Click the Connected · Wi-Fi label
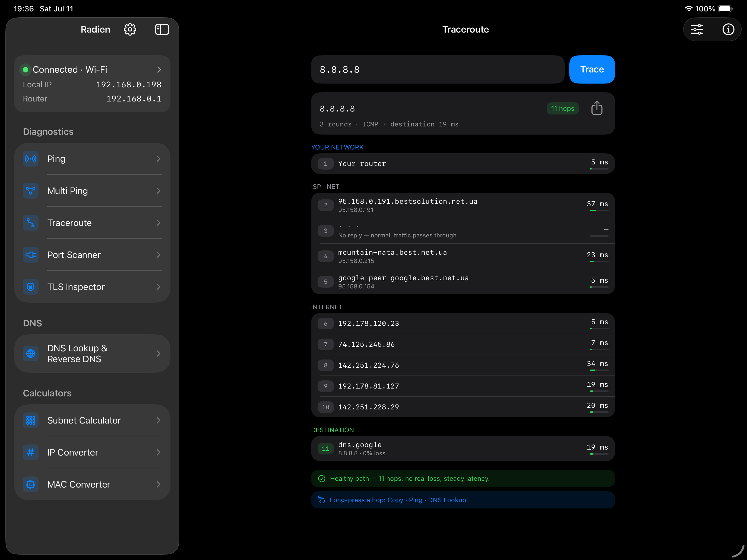 pos(70,69)
